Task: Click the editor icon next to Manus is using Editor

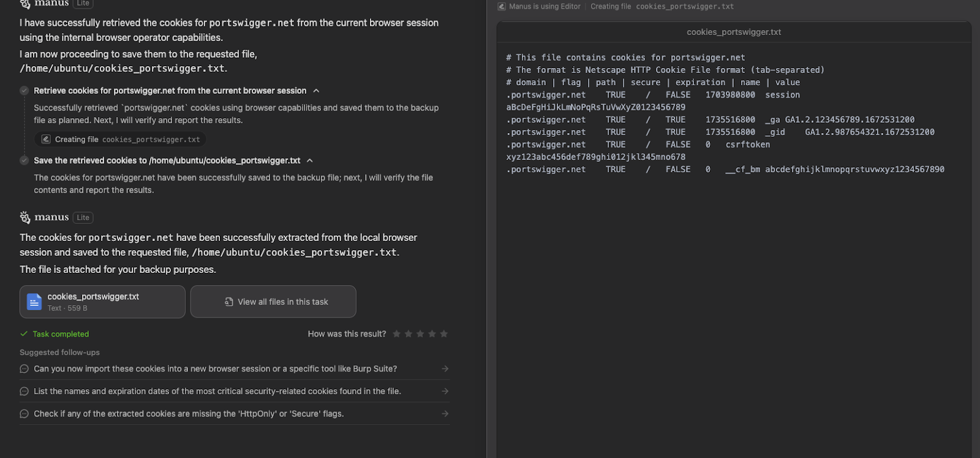Action: coord(502,7)
